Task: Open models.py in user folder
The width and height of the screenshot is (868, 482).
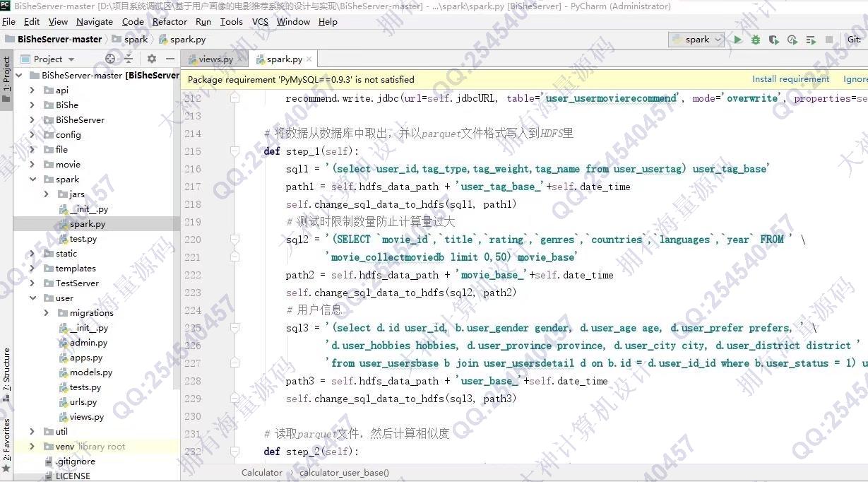Action: click(x=90, y=372)
